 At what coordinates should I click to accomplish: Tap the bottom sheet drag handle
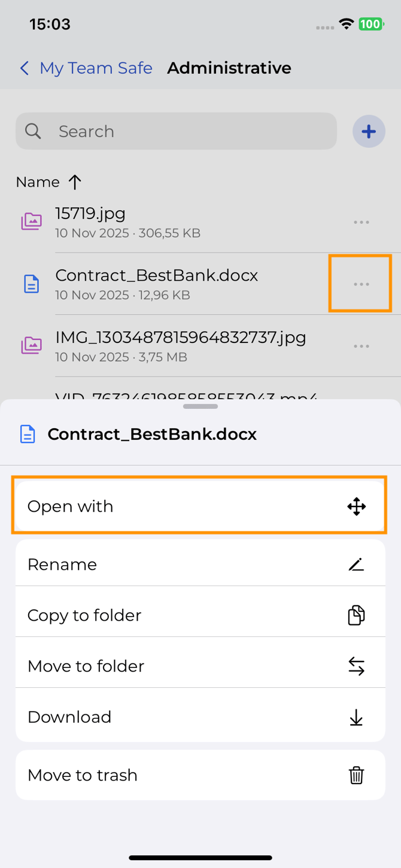click(200, 406)
